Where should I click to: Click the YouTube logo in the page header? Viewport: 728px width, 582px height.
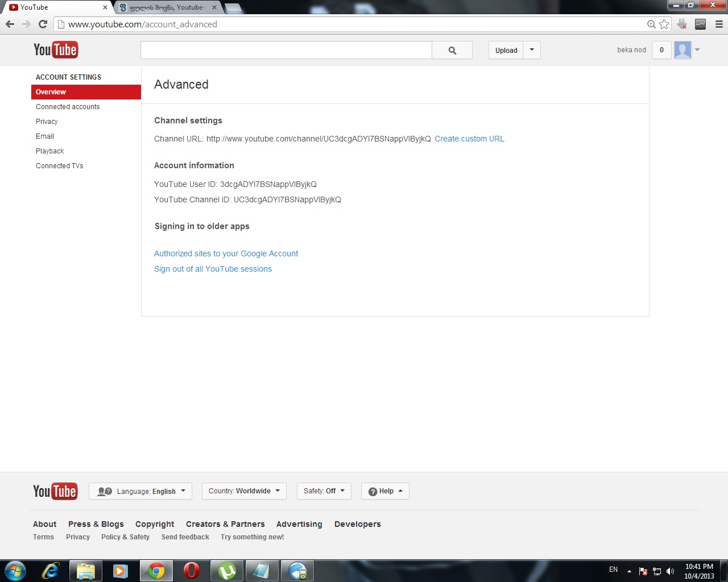click(56, 50)
